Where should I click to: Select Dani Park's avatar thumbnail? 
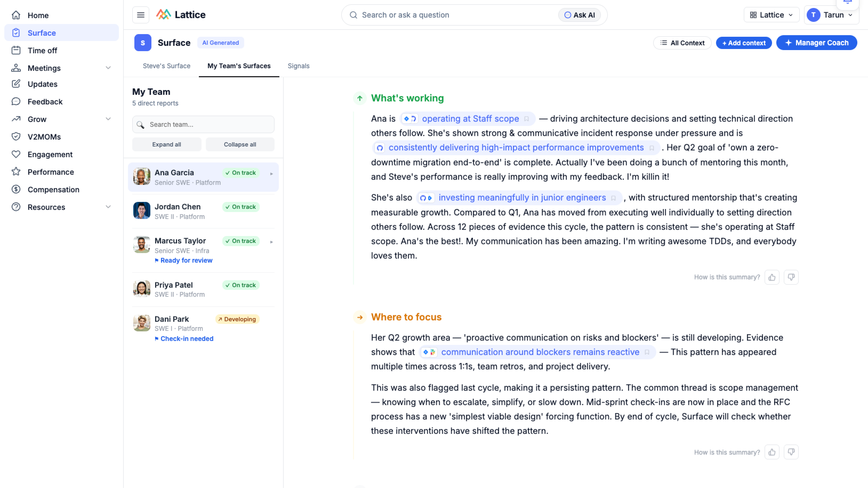(142, 323)
